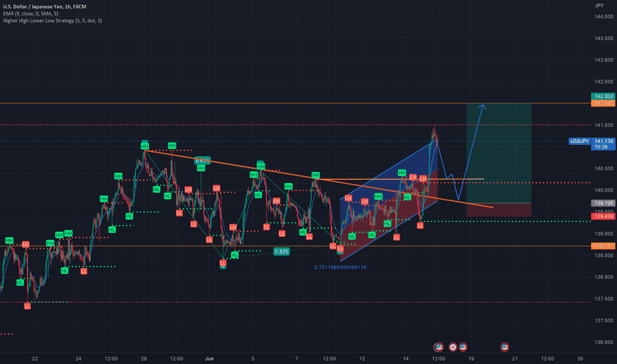Click the 19:38 bar countdown timer
This screenshot has height=364, width=617.
pos(601,147)
